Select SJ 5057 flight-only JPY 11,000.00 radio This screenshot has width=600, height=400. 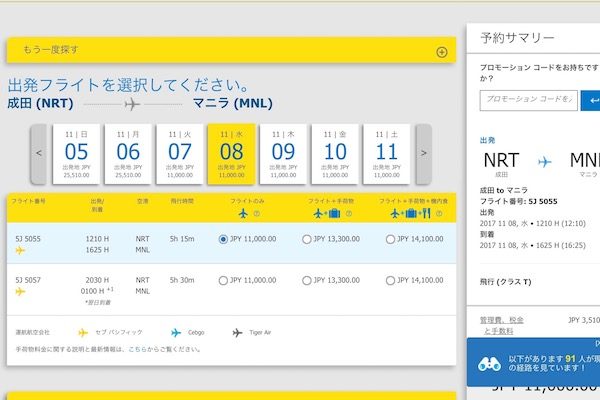coord(223,281)
